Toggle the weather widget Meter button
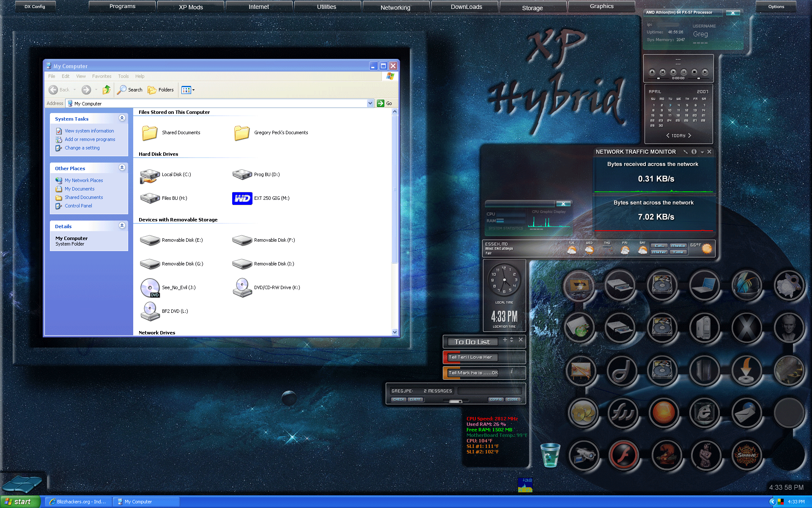This screenshot has height=508, width=812. pos(659,252)
